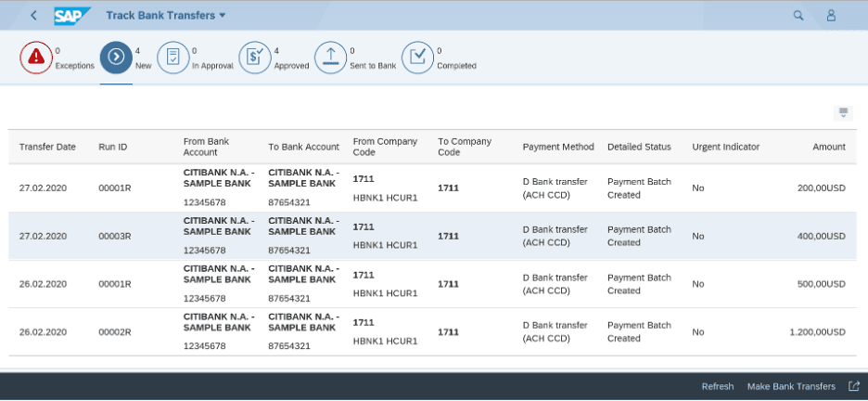The height and width of the screenshot is (401, 868).
Task: Select the row with amount 400,00USD
Action: click(x=433, y=237)
